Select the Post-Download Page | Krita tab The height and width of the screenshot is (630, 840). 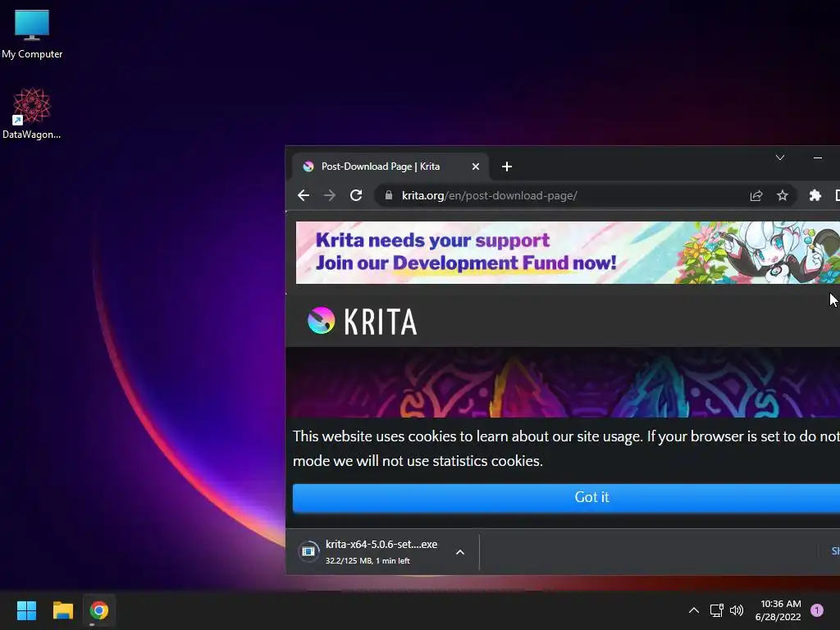click(390, 167)
